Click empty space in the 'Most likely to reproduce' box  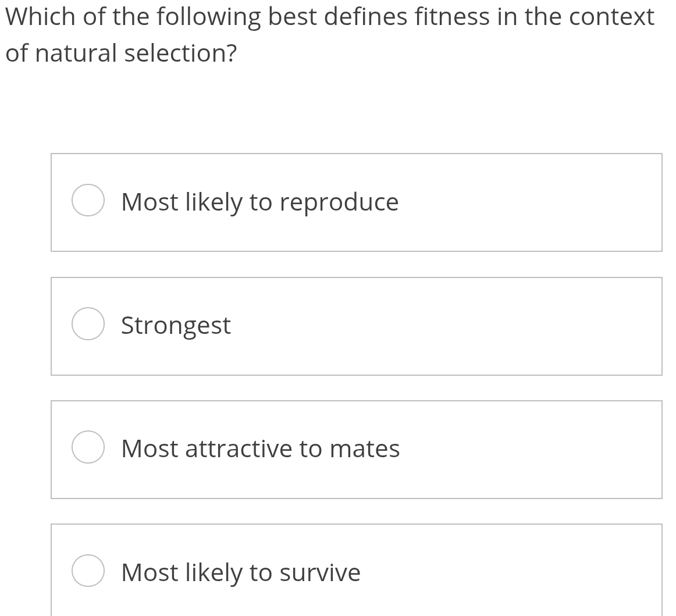tap(524, 202)
